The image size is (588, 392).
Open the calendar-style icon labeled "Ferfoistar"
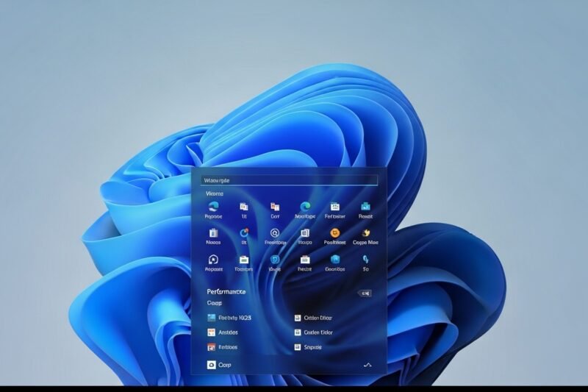coord(335,210)
